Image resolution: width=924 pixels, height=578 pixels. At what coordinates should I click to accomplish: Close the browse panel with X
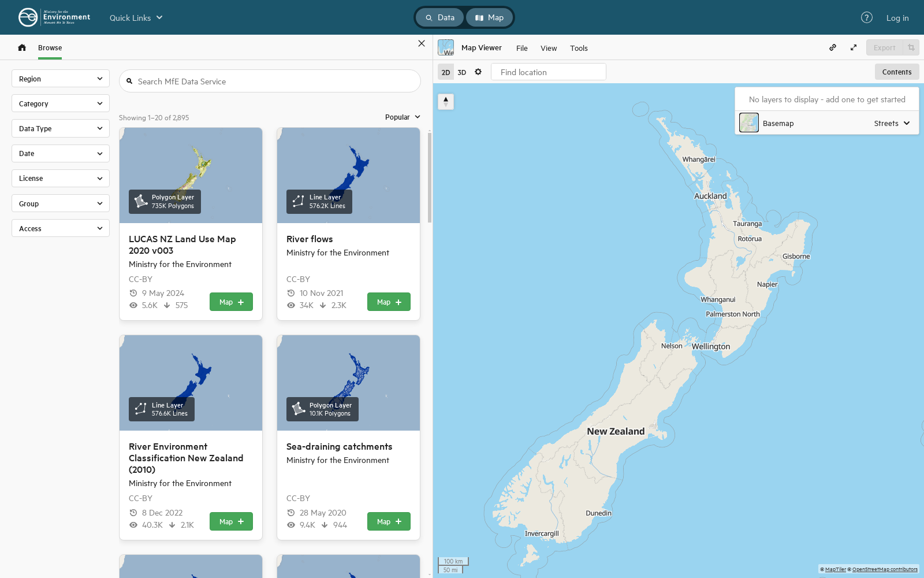[x=422, y=43]
